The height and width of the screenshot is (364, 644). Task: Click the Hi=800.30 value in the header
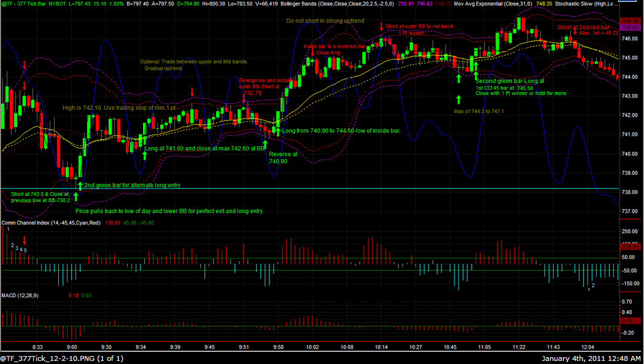[x=214, y=4]
